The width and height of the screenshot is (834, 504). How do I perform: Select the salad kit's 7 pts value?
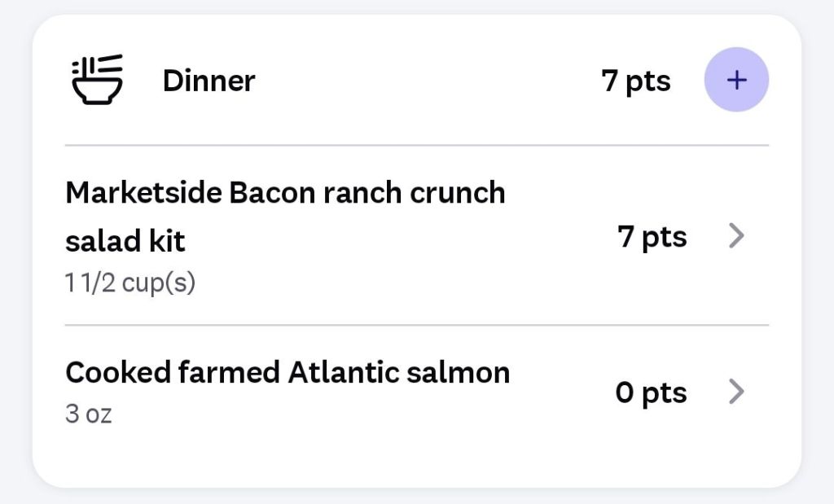coord(652,237)
